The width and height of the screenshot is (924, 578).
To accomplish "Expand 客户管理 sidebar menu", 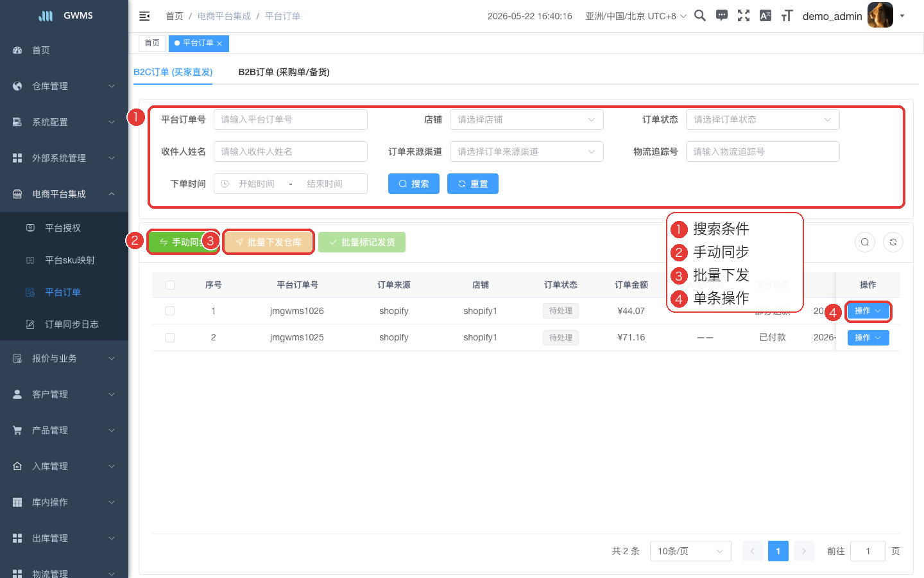I will (x=64, y=394).
